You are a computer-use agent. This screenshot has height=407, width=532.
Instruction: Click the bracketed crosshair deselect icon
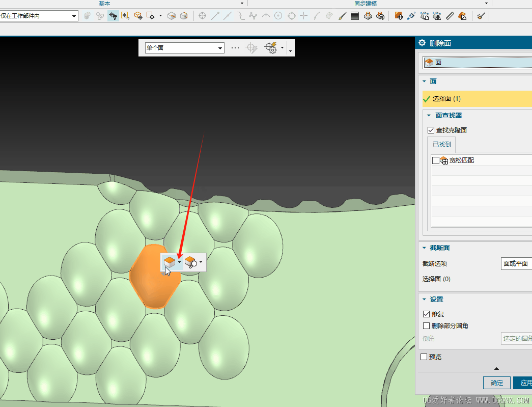point(125,16)
